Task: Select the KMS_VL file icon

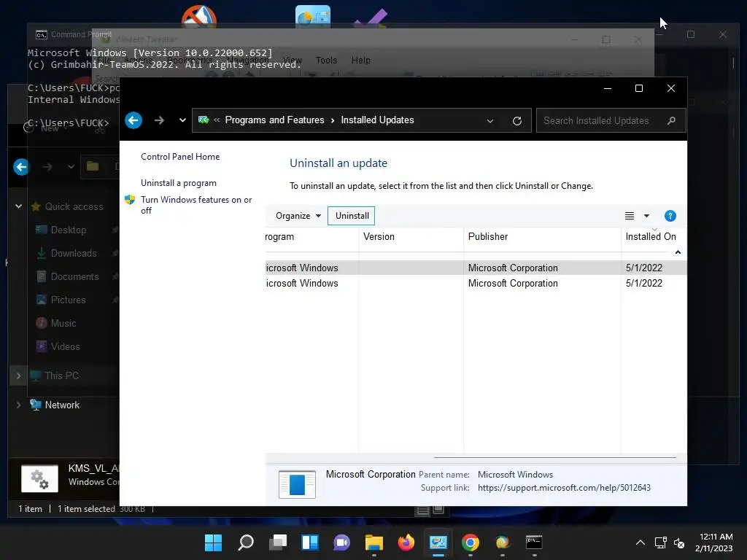Action: pos(40,478)
